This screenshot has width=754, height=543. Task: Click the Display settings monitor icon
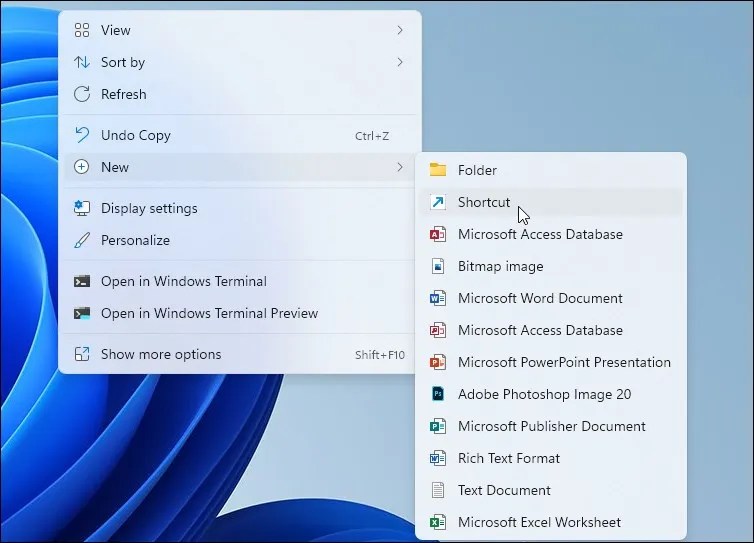tap(82, 208)
